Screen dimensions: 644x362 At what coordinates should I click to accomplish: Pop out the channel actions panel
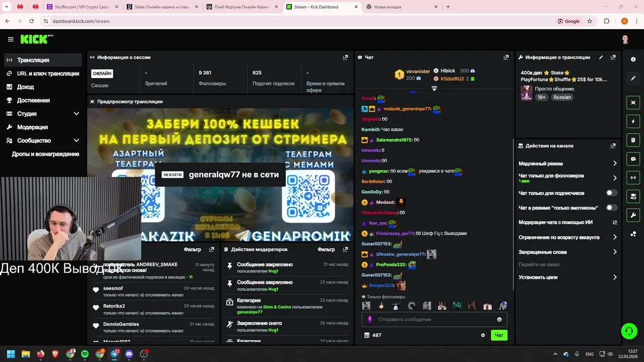(613, 146)
